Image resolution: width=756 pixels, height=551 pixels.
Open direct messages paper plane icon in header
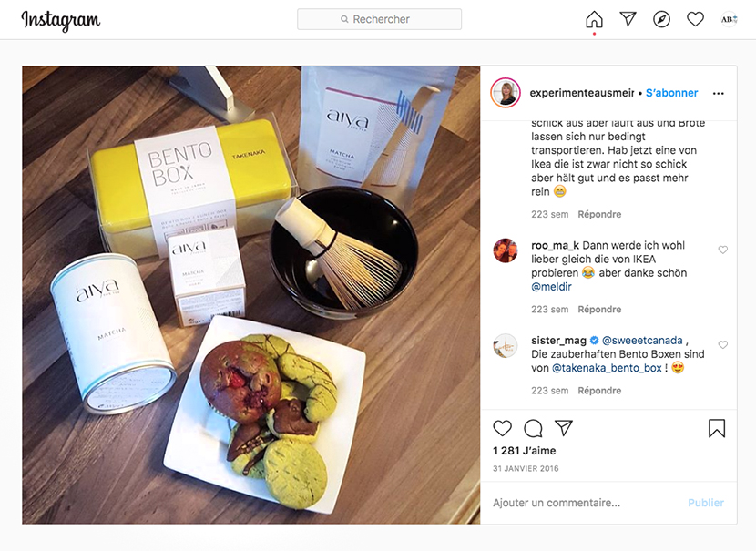tap(628, 19)
